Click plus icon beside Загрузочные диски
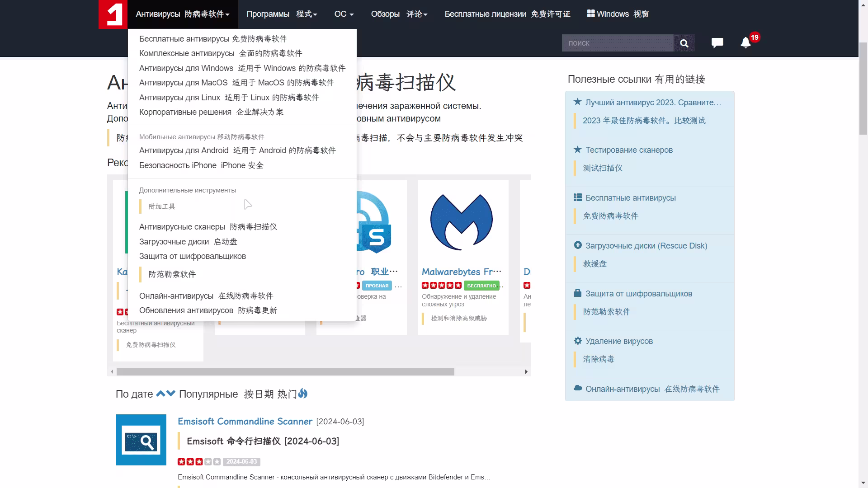 click(578, 245)
